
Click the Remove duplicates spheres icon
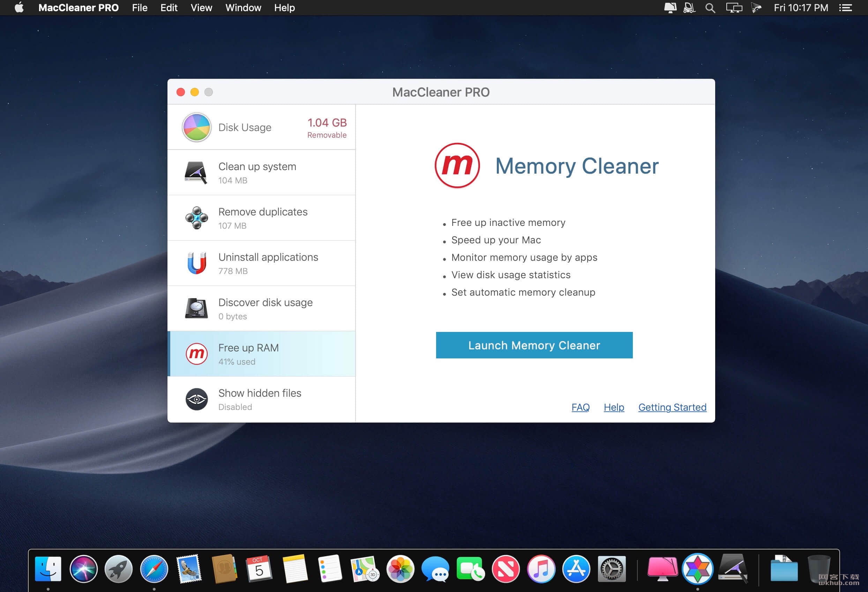point(196,218)
